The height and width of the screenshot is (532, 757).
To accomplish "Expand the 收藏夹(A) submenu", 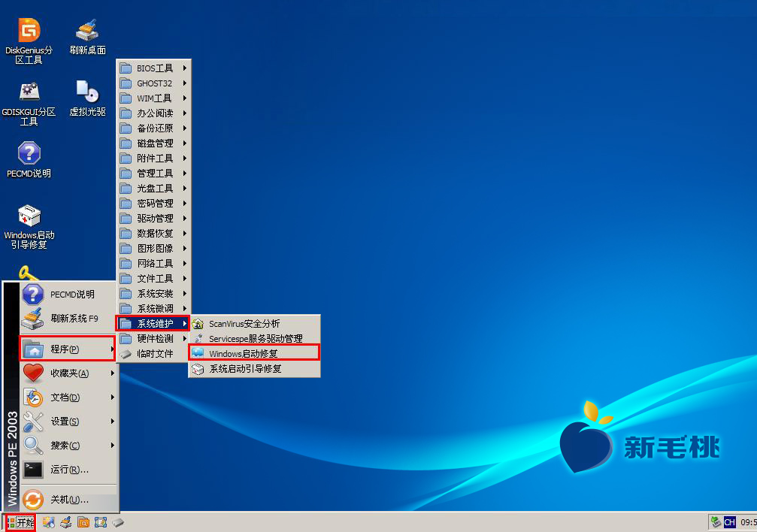I will click(x=68, y=373).
